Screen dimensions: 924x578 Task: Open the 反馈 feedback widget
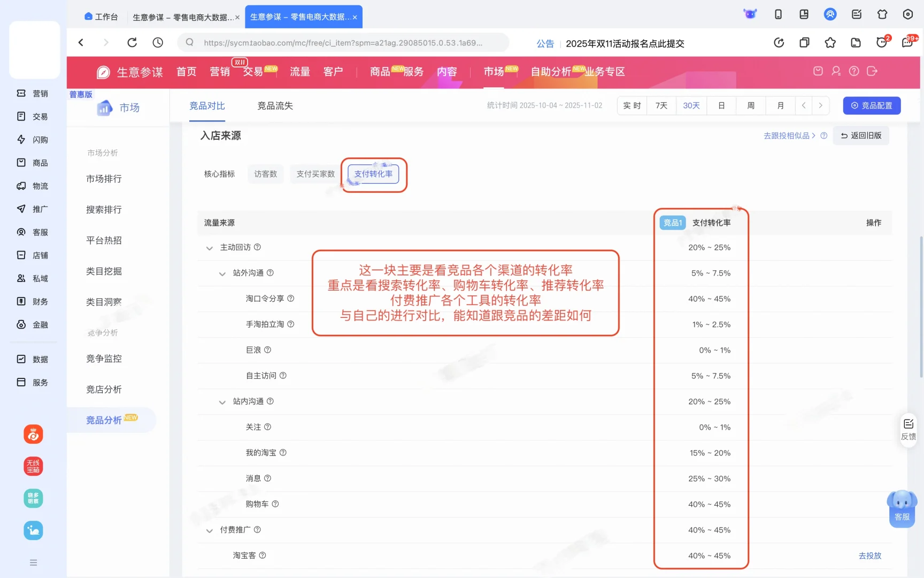pyautogui.click(x=908, y=430)
